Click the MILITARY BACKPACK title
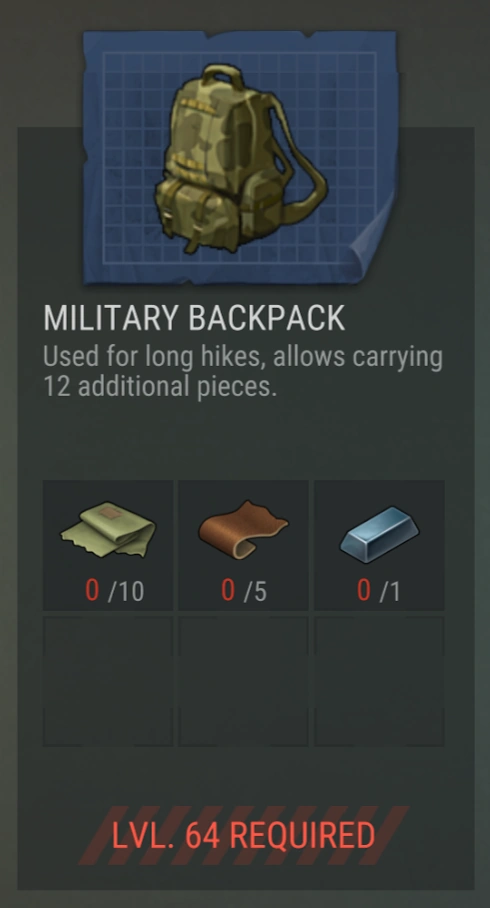The height and width of the screenshot is (908, 490). (x=194, y=317)
